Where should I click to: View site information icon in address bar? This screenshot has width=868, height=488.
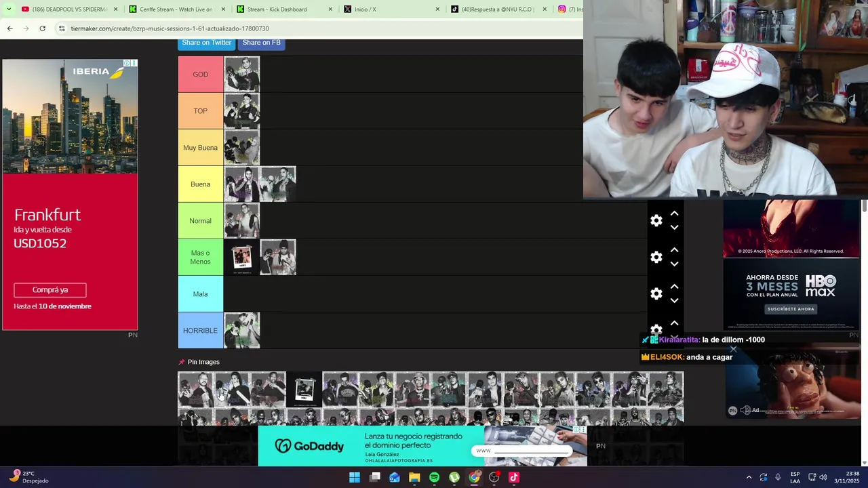click(x=61, y=28)
